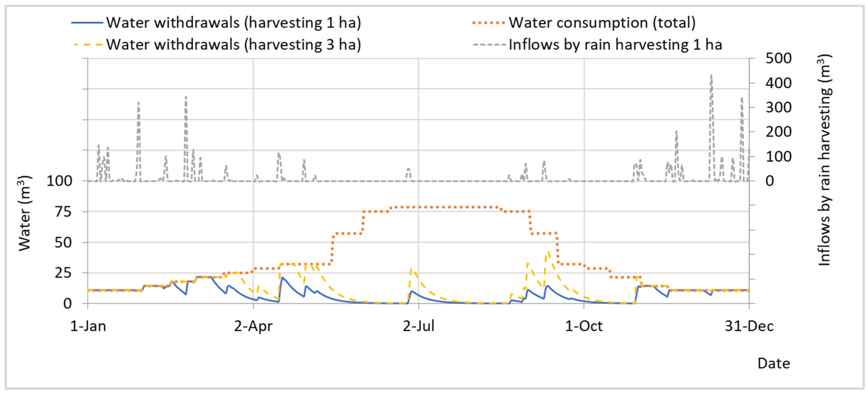Click the '1-Jan' date axis label

(88, 326)
